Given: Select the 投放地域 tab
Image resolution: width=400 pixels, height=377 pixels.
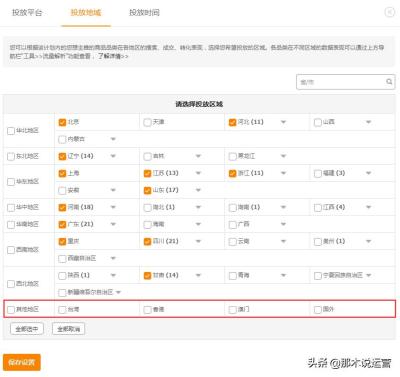Looking at the screenshot, I should [x=86, y=13].
